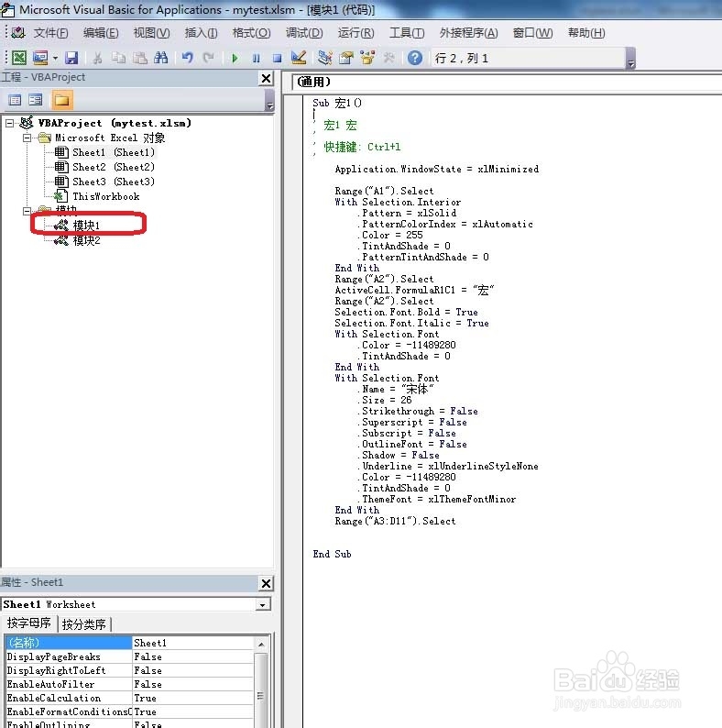
Task: Toggle Folders button in Project panel
Action: [61, 100]
